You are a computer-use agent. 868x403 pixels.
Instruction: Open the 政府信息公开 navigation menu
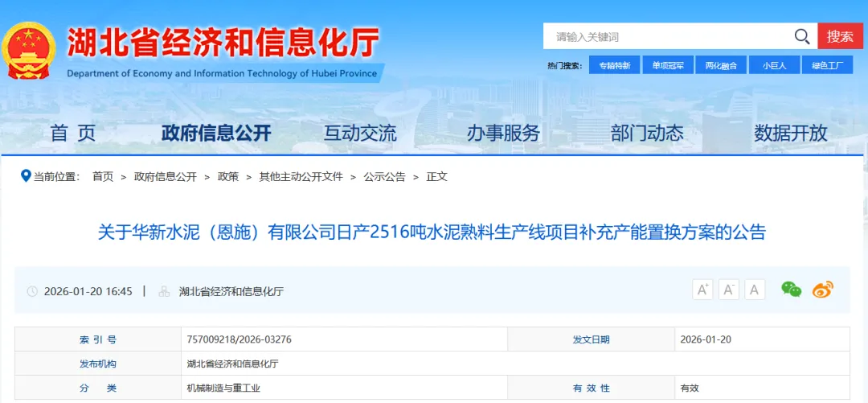coord(216,133)
